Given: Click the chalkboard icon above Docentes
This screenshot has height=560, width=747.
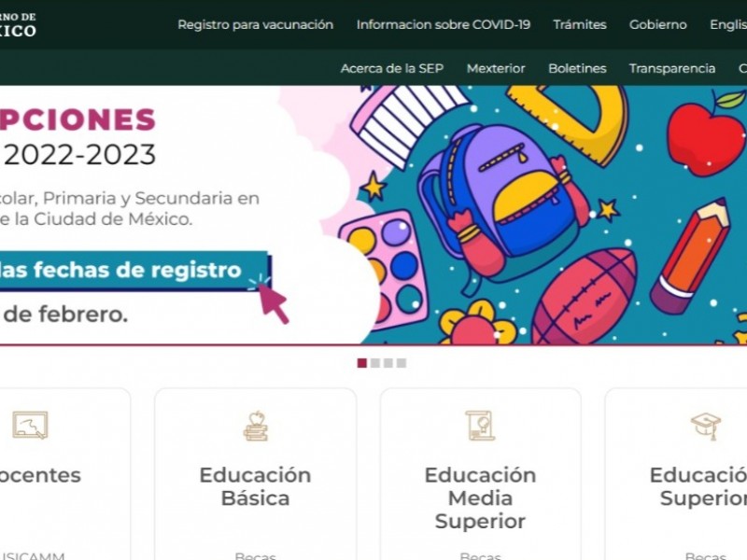Looking at the screenshot, I should coord(30,425).
